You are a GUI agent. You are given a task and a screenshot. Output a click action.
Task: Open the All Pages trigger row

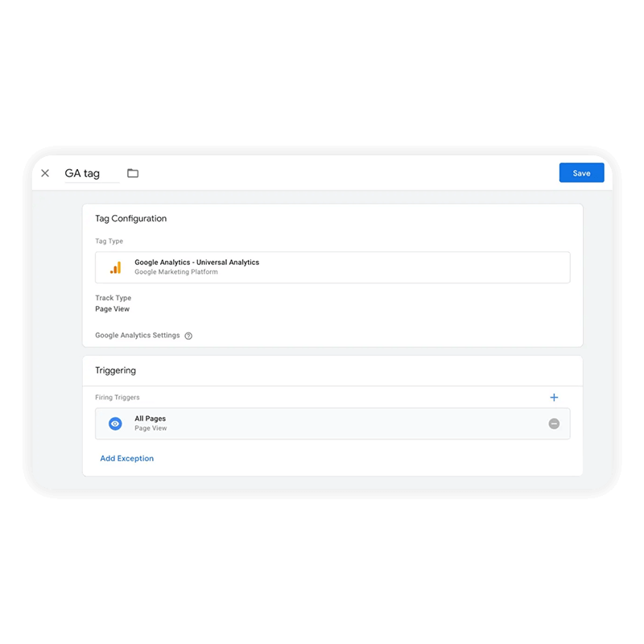[x=332, y=423]
